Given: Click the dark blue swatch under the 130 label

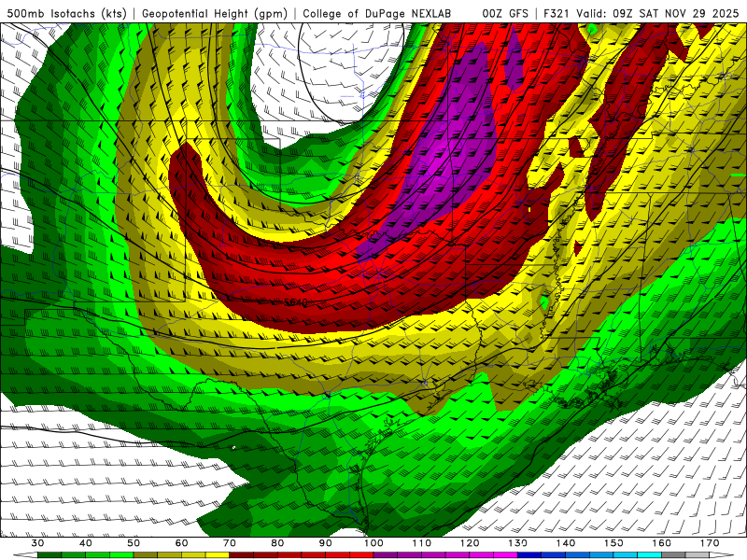Looking at the screenshot, I should tap(529, 555).
